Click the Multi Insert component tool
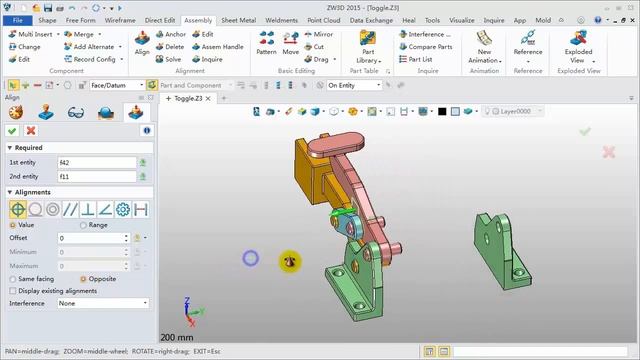This screenshot has height=360, width=640. tap(31, 34)
